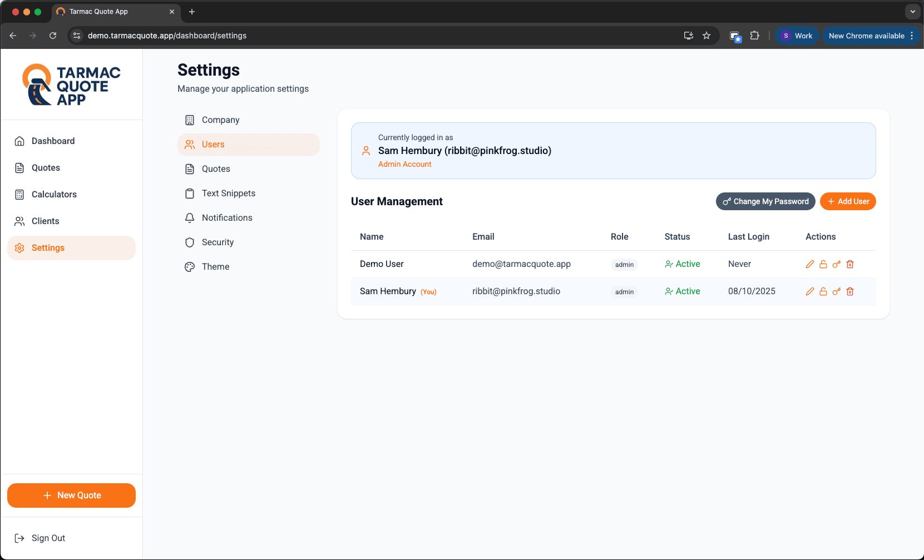Click the browser address bar
Image resolution: width=924 pixels, height=560 pixels.
tap(378, 36)
